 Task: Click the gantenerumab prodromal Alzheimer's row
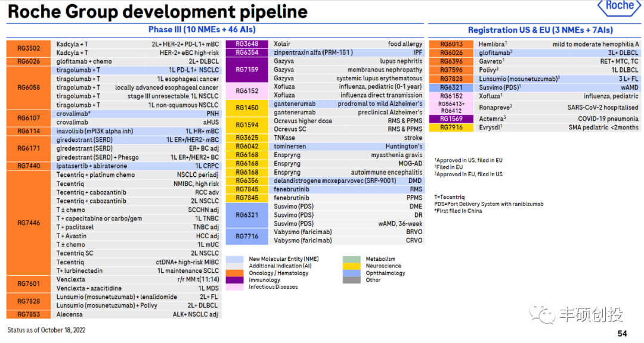click(x=348, y=104)
